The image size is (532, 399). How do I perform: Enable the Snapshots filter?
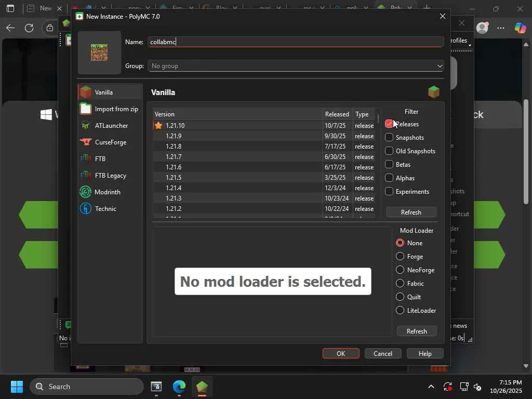coord(389,137)
